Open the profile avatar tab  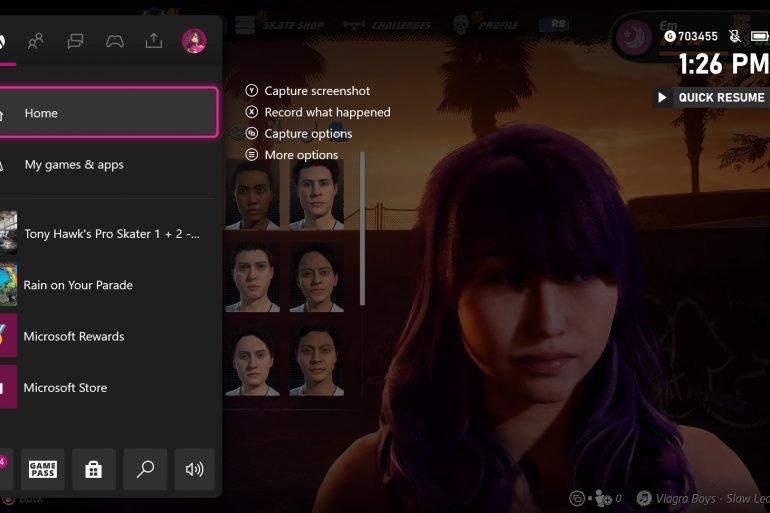[194, 41]
